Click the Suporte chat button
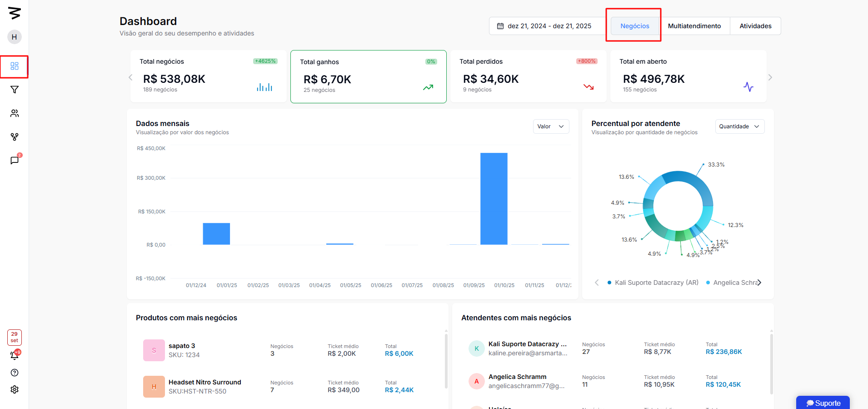 click(823, 403)
